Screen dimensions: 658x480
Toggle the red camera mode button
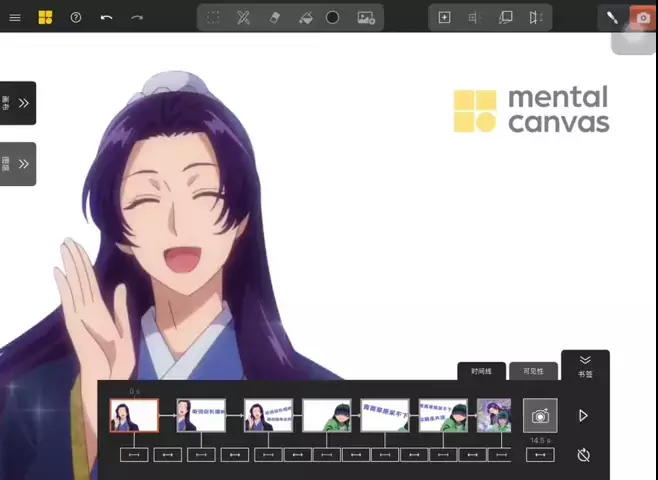[643, 18]
